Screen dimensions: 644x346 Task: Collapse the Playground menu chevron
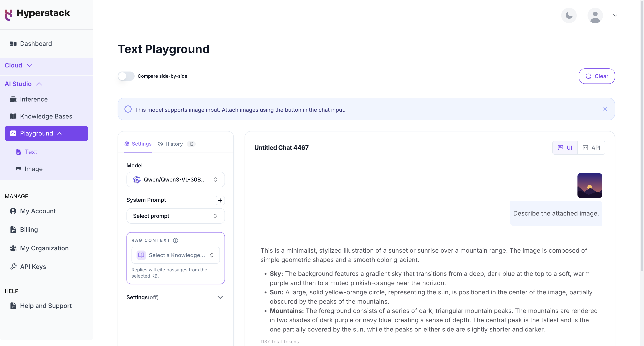point(60,133)
